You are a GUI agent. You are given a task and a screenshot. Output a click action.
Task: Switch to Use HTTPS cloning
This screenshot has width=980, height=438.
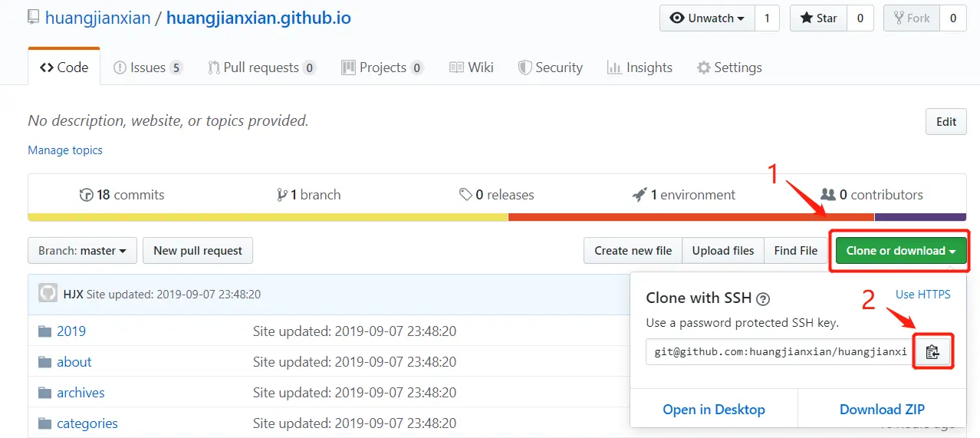click(x=923, y=295)
